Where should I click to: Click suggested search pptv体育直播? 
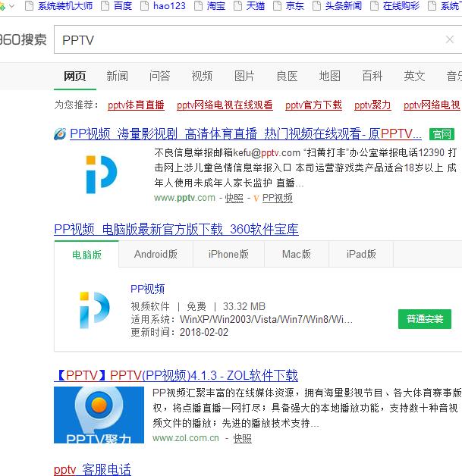tap(136, 105)
